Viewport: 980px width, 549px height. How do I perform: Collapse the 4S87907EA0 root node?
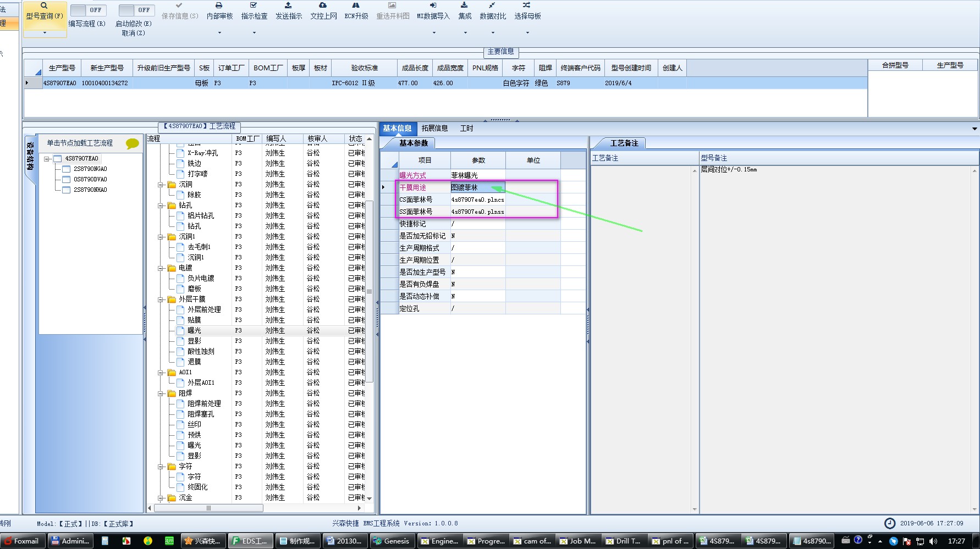(x=47, y=159)
